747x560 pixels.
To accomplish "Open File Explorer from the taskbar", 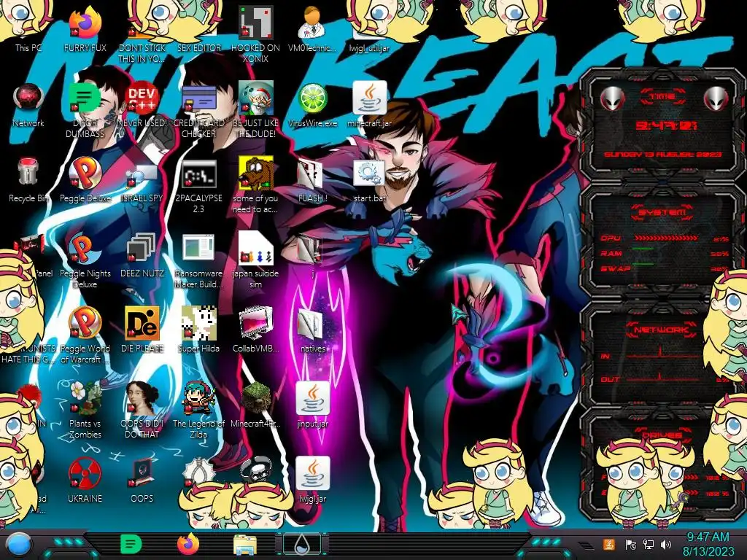I will (x=245, y=545).
